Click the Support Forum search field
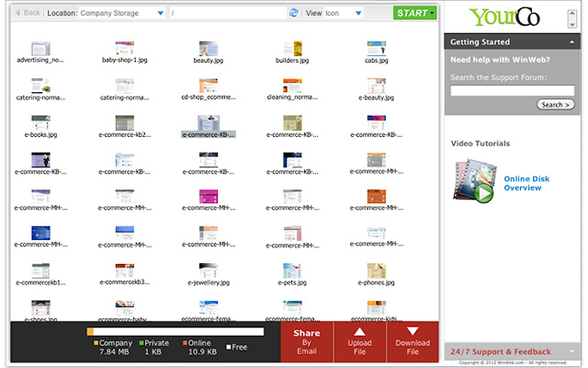 (x=513, y=90)
